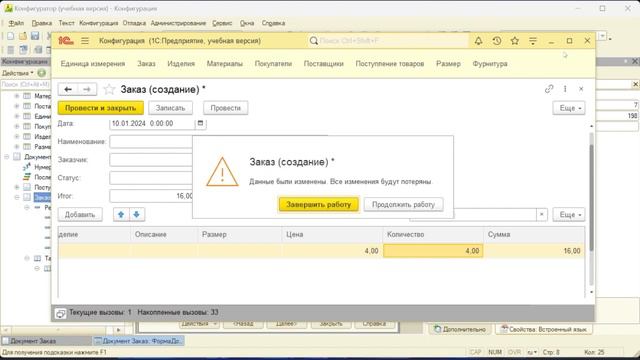Image resolution: width=640 pixels, height=360 pixels.
Task: Click Продолжить работу in dialog
Action: (x=403, y=204)
